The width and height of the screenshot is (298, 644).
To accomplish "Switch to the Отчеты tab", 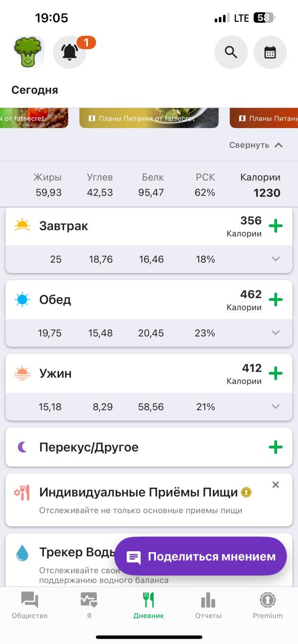I will point(208,606).
